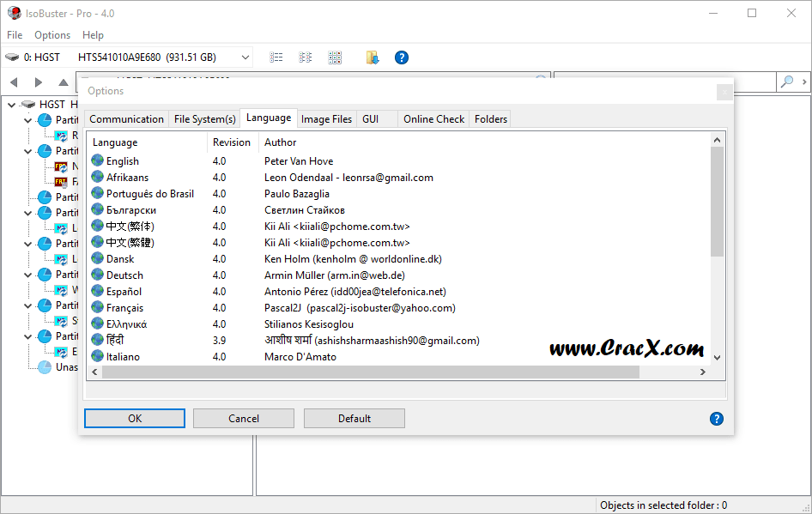Click the help icon in Options dialog

(x=717, y=419)
